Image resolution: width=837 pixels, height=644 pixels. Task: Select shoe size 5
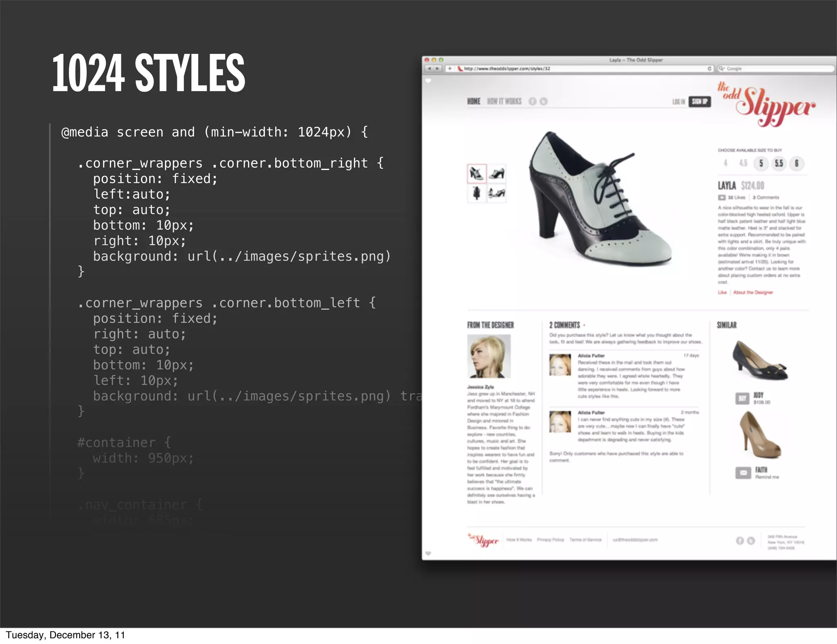[761, 163]
